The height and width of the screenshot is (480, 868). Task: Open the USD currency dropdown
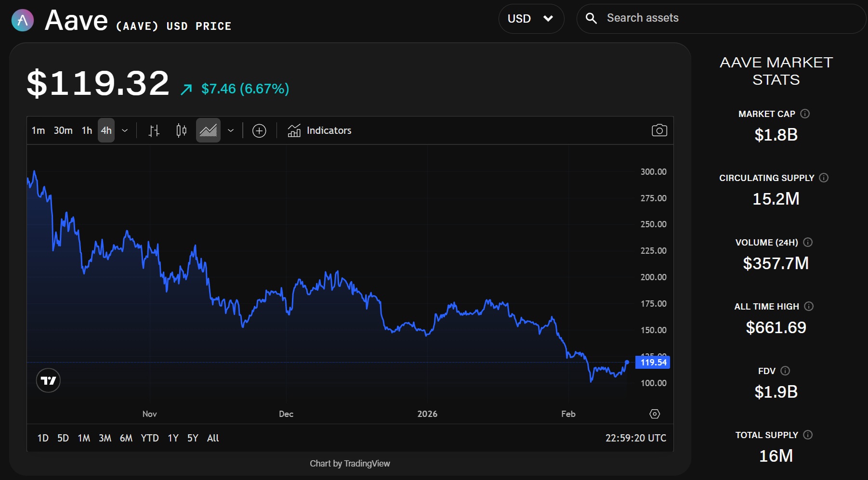coord(531,19)
